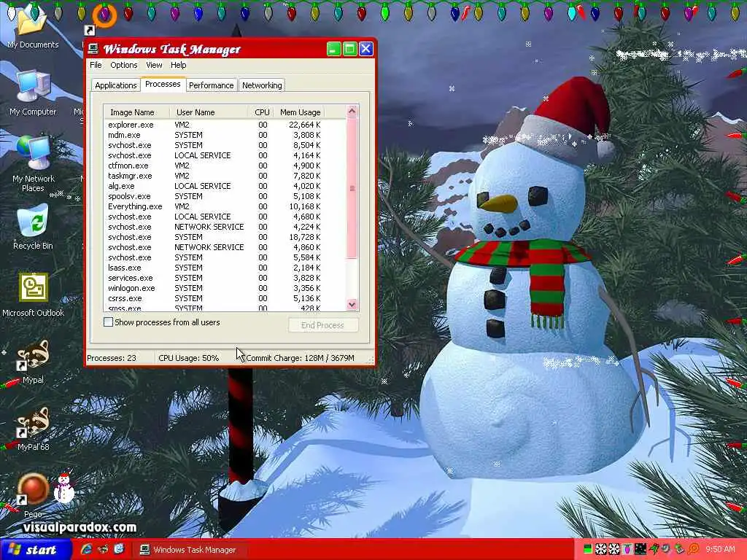The width and height of the screenshot is (747, 560).
Task: Click the purple light bulb tray icon
Action: pos(627,549)
